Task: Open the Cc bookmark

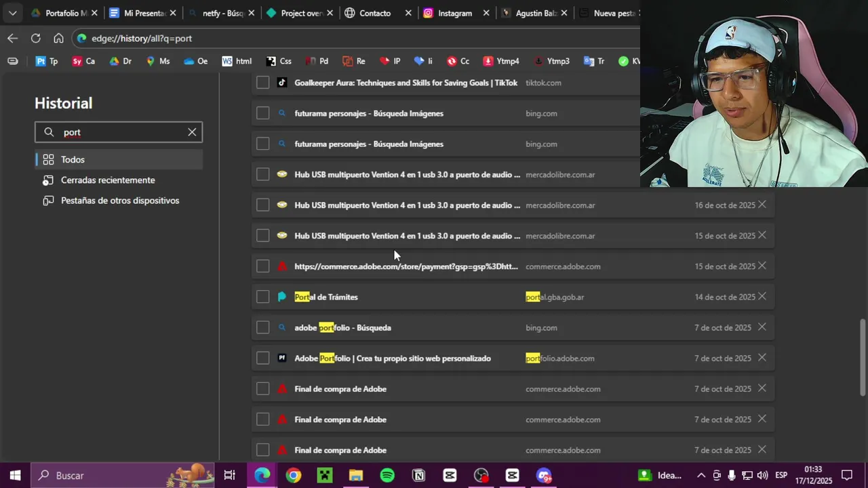Action: click(458, 61)
